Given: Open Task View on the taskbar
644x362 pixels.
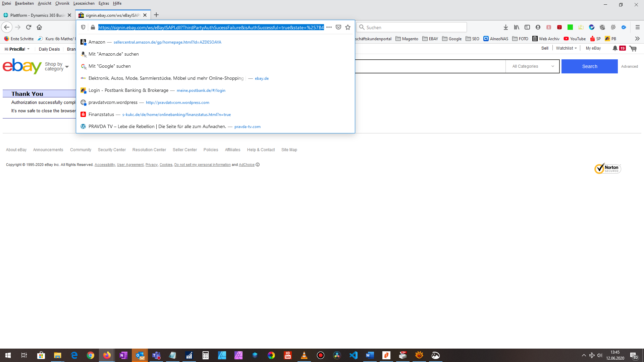Looking at the screenshot, I should click(x=24, y=355).
